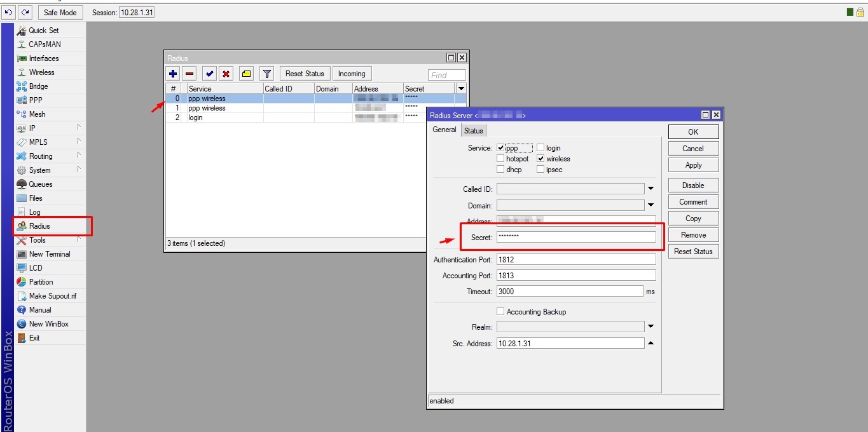Click the Domain column header
Viewport: 868px width, 432px height.
(333, 89)
